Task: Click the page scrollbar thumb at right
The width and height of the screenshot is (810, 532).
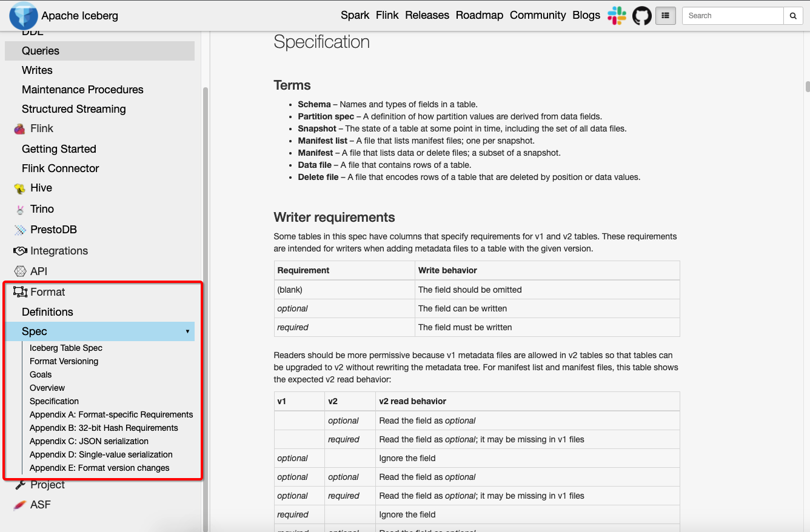Action: [x=807, y=87]
